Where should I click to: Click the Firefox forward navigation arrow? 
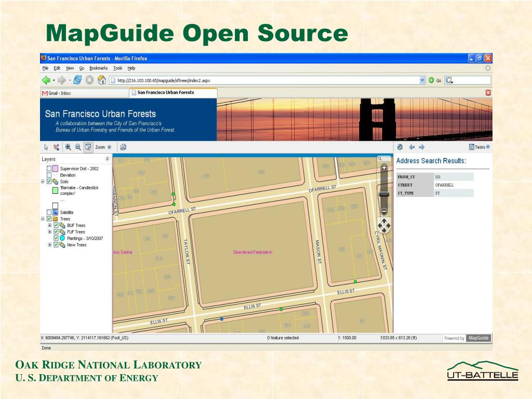pos(62,81)
